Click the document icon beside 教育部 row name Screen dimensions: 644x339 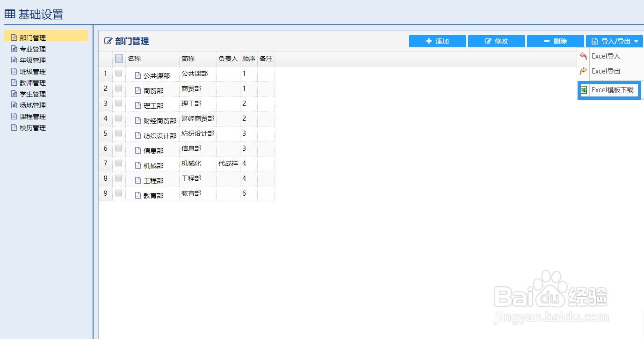[x=138, y=195]
